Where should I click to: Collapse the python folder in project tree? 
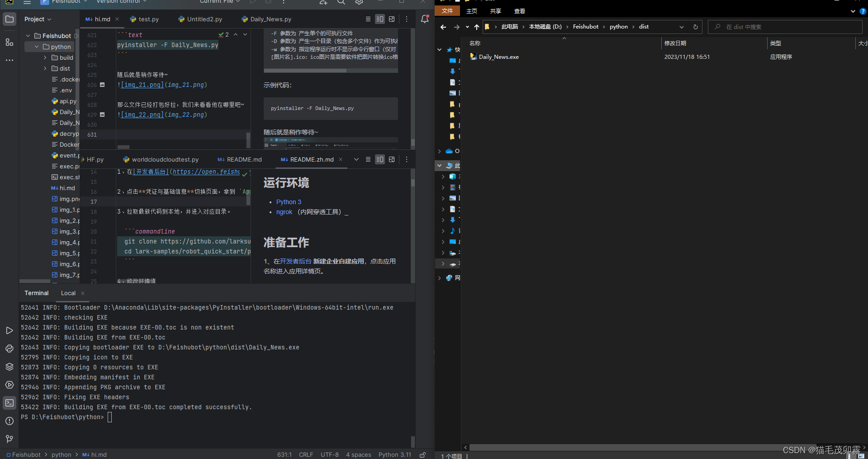tap(37, 47)
